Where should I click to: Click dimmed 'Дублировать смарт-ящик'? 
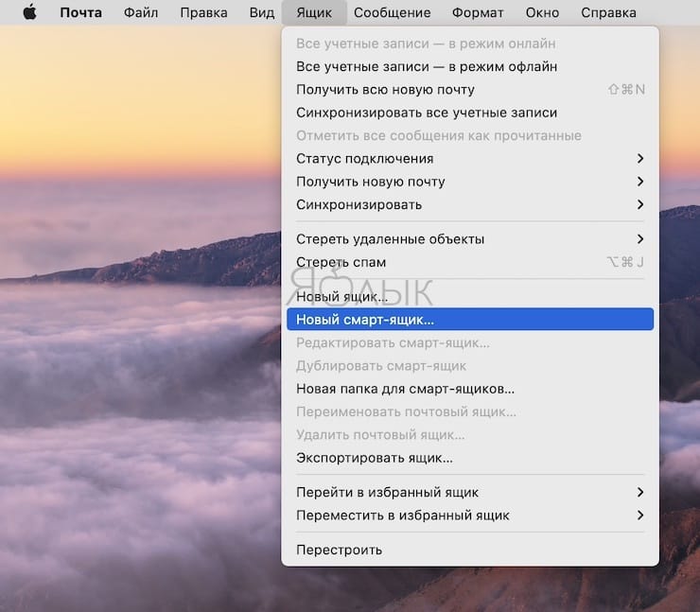[x=470, y=366]
